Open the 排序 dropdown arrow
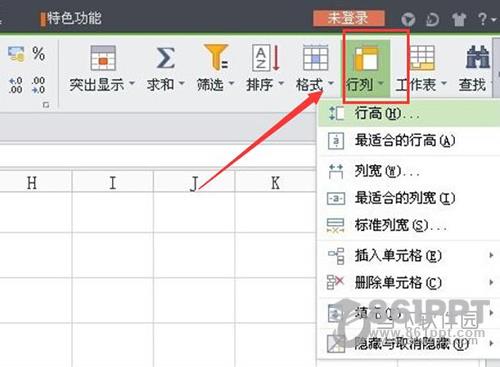 tap(281, 83)
